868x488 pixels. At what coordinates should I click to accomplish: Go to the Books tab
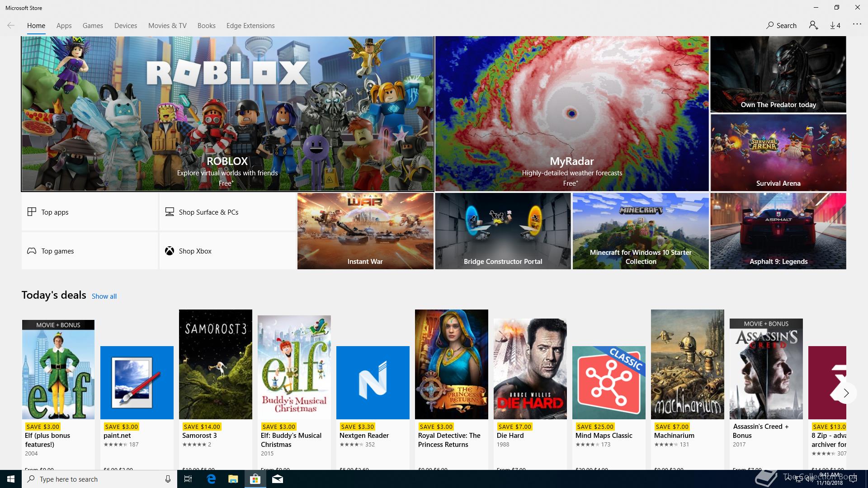[206, 26]
